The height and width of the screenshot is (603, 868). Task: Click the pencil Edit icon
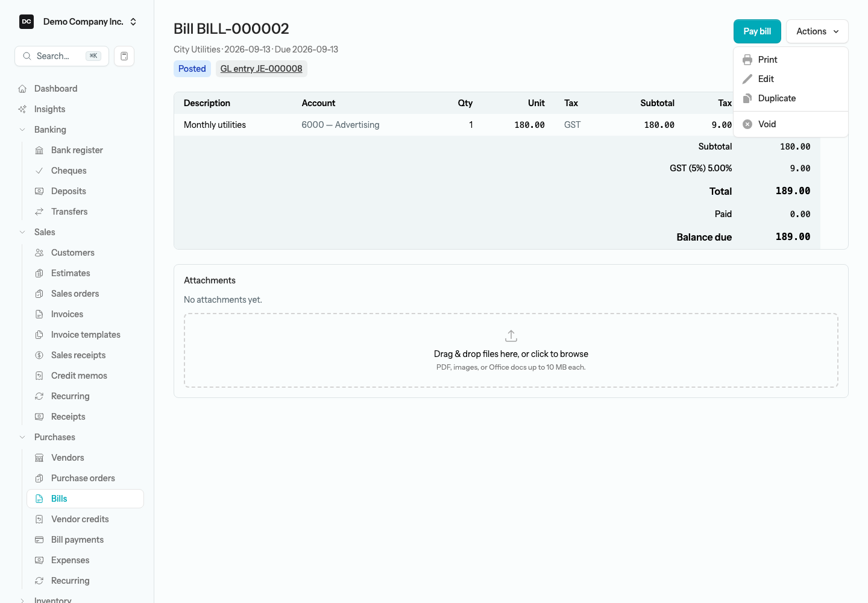click(x=747, y=79)
